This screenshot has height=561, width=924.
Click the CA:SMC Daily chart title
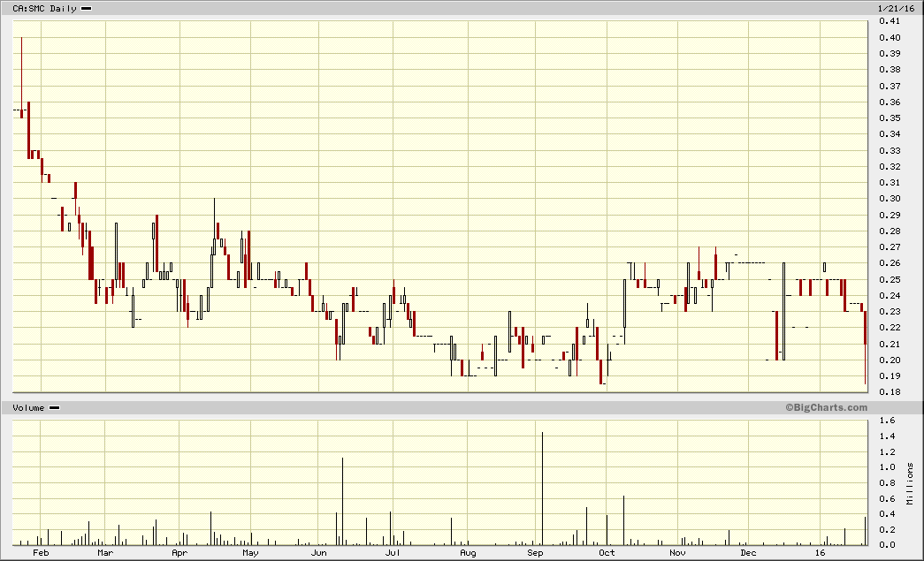[45, 9]
